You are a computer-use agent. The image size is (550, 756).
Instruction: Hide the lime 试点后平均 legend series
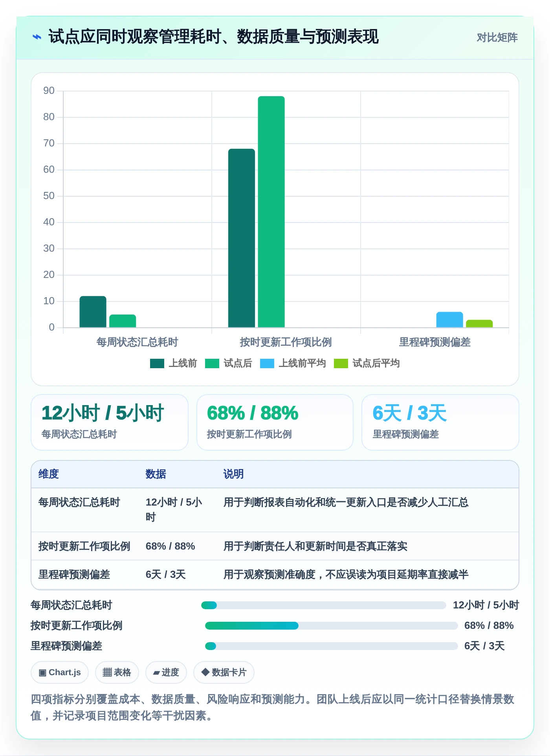367,363
